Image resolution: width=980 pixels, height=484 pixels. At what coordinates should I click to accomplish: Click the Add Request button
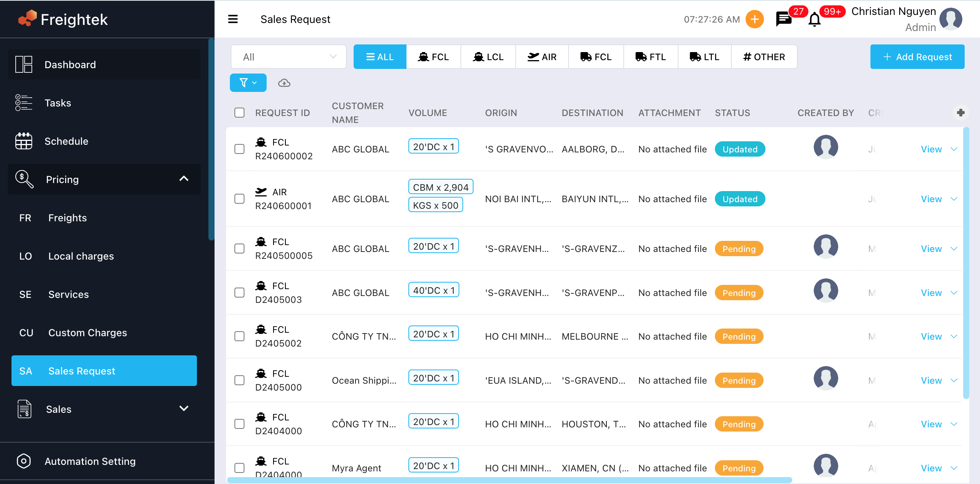pos(917,57)
